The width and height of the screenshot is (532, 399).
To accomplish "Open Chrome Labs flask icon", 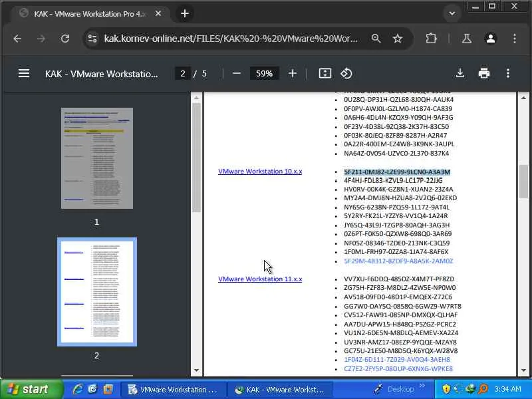I will coord(467,39).
